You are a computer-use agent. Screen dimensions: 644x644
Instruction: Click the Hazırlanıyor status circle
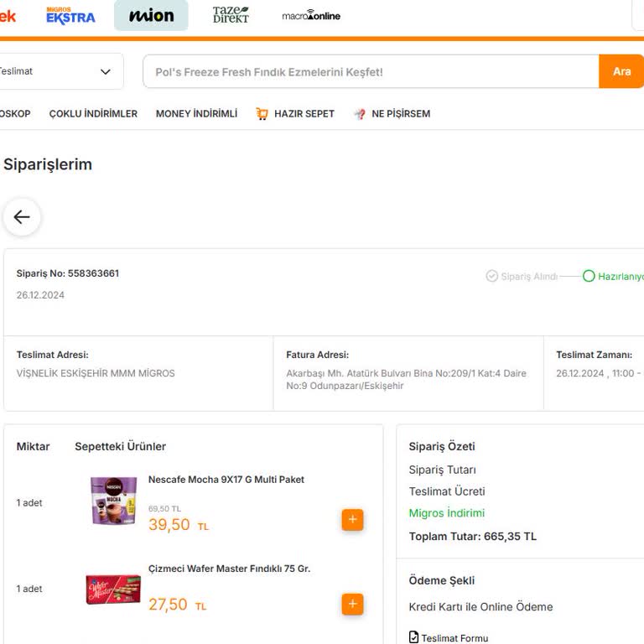click(x=589, y=276)
